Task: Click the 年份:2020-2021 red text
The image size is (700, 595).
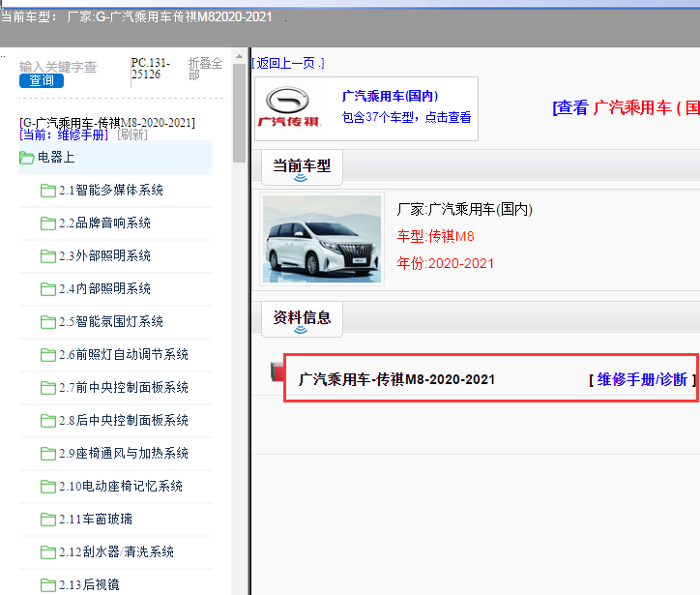Action: click(x=446, y=263)
